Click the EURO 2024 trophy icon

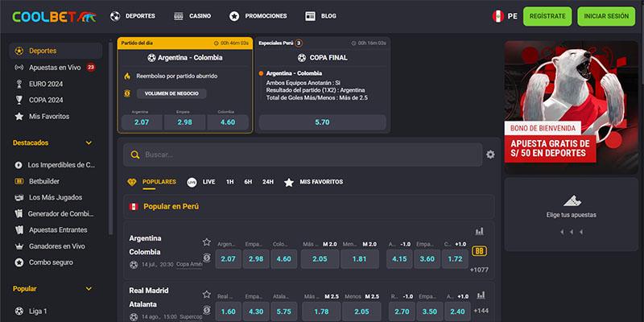coord(19,84)
